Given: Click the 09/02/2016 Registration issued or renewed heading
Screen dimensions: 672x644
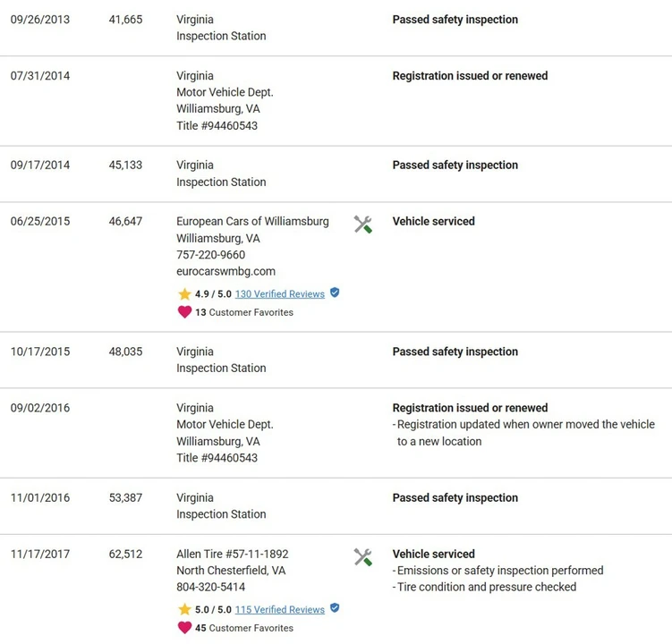Looking at the screenshot, I should (x=470, y=408).
